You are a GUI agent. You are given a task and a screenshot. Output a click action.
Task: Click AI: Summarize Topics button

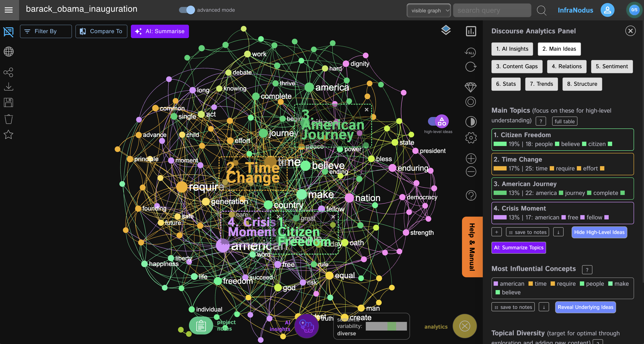(519, 248)
